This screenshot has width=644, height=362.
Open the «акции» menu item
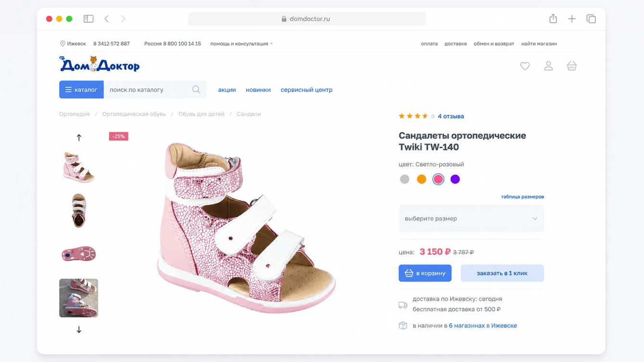pos(227,90)
